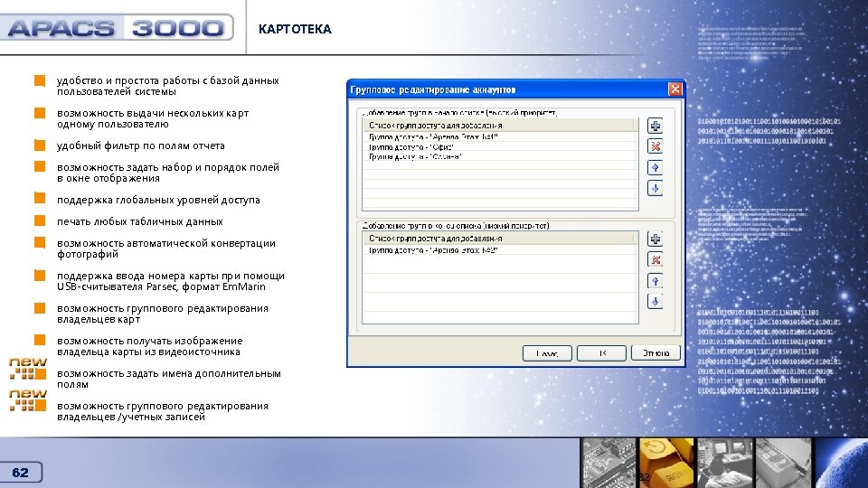This screenshot has width=868, height=488.
Task: Click the 'Список групп доступа' column header in the lower list
Action: pos(499,239)
